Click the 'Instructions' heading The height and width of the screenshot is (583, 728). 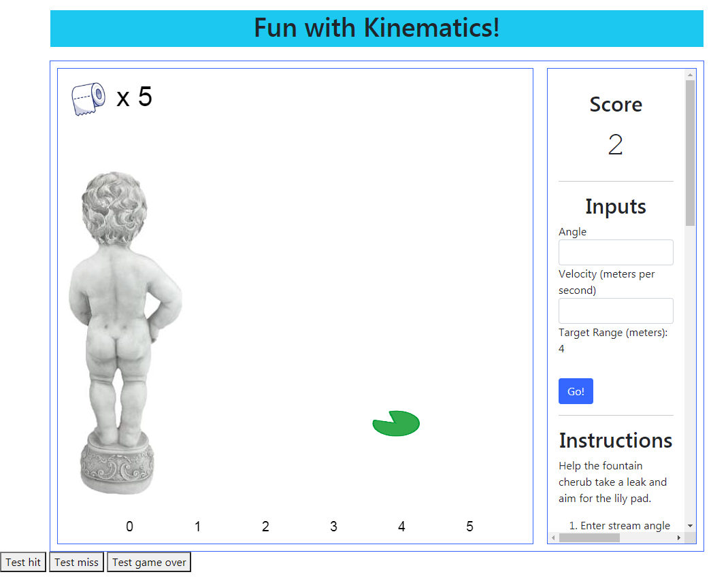tap(616, 441)
